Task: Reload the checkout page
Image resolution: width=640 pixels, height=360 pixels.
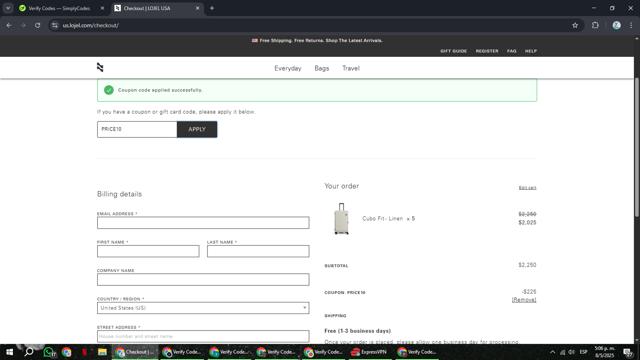Action: pos(37,25)
